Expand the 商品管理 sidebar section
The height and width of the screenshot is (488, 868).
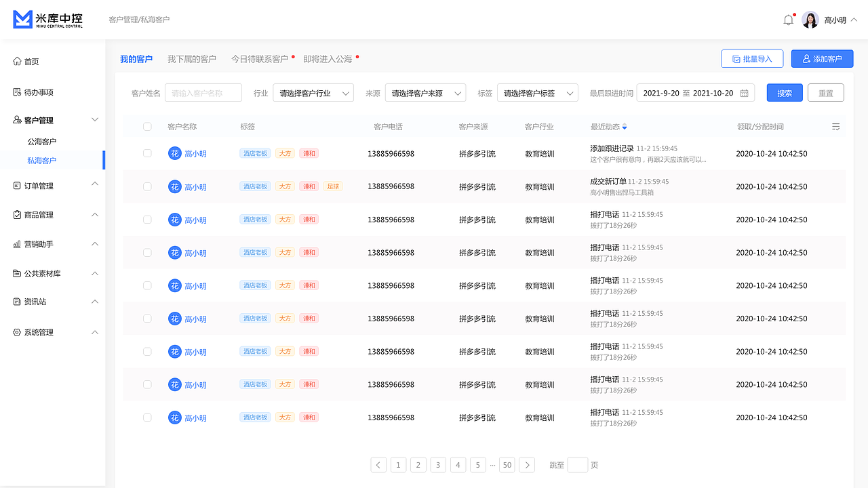95,214
